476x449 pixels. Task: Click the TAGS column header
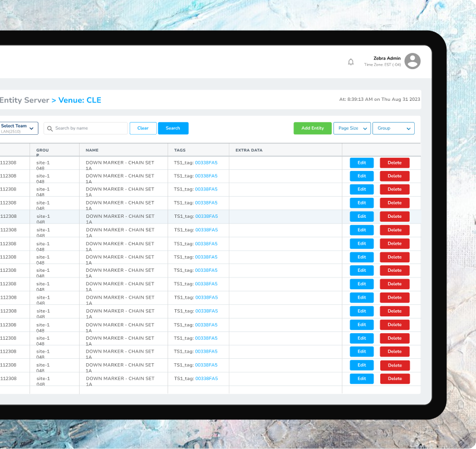tap(180, 150)
